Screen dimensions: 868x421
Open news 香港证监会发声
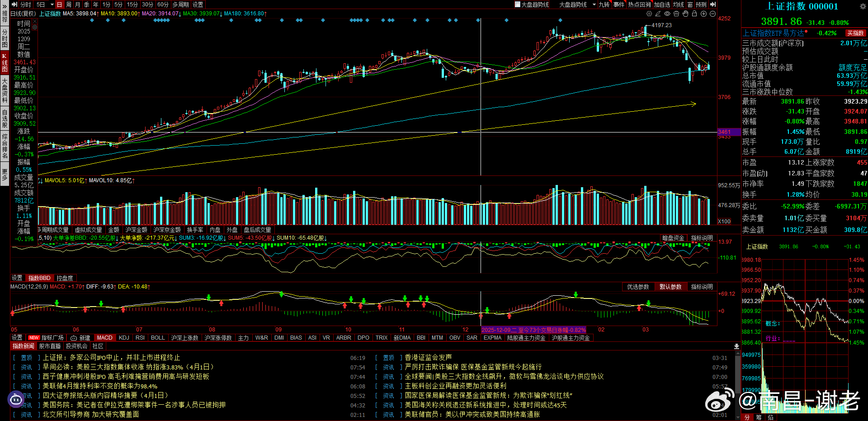click(x=428, y=358)
